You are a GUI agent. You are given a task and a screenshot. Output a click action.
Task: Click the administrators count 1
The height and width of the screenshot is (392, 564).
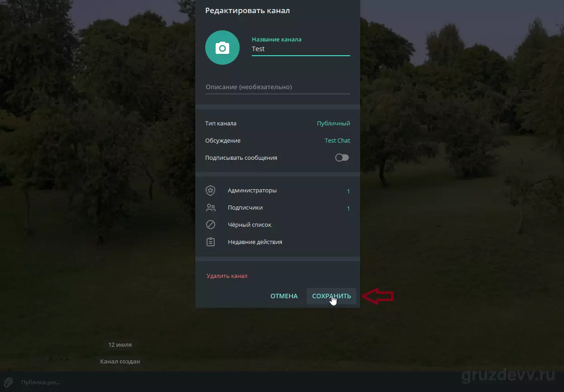pyautogui.click(x=348, y=191)
